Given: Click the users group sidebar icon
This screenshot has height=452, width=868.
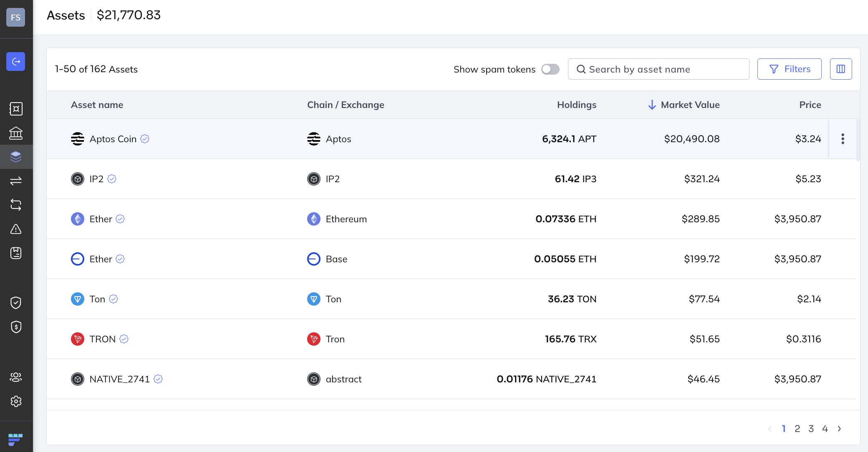Looking at the screenshot, I should (x=16, y=377).
